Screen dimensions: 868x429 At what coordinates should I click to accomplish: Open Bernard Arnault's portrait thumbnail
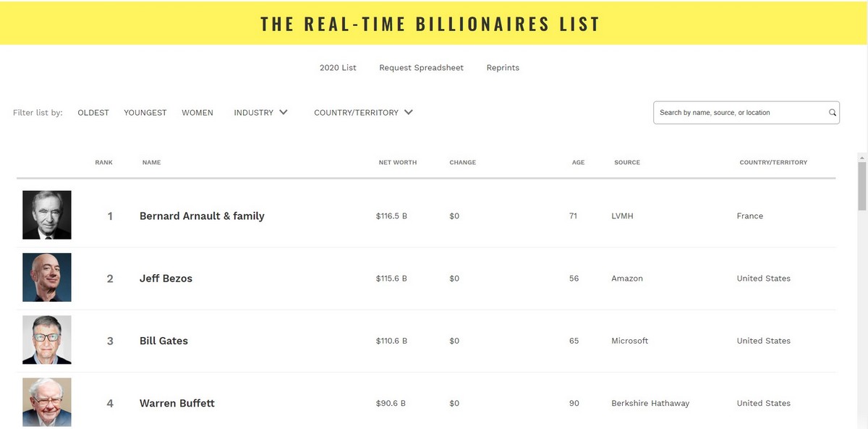[x=47, y=215]
